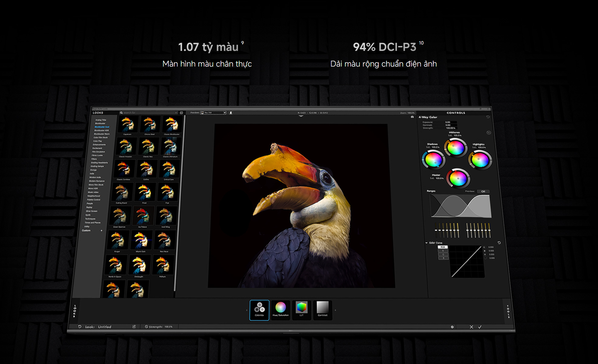Click the snapshot camera icon above preview
The image size is (598, 364).
(x=412, y=117)
